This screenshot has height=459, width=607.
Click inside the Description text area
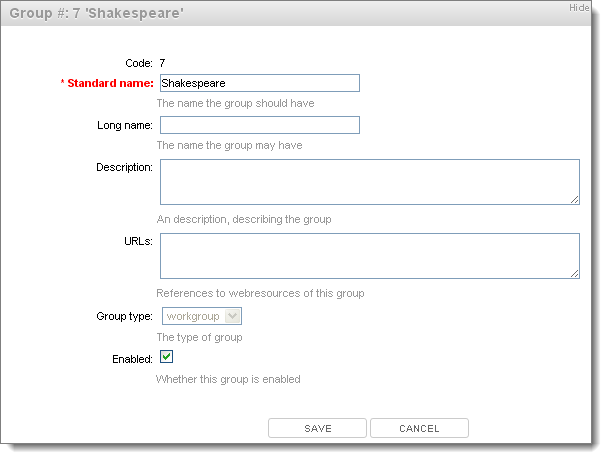click(x=370, y=182)
